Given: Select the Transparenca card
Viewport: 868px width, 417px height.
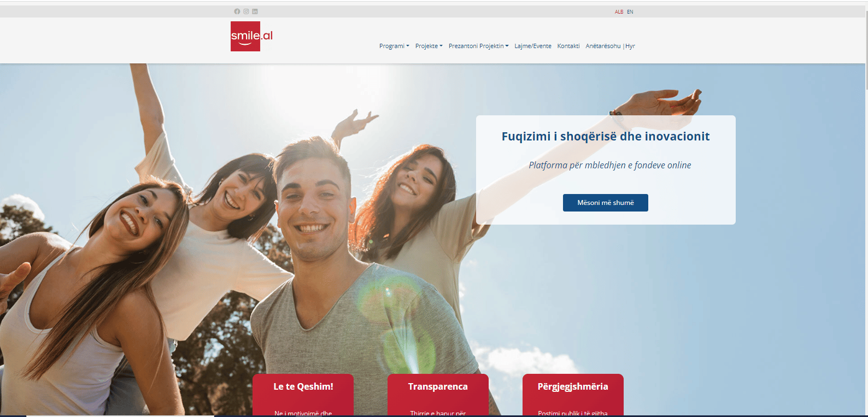Looking at the screenshot, I should pos(438,395).
